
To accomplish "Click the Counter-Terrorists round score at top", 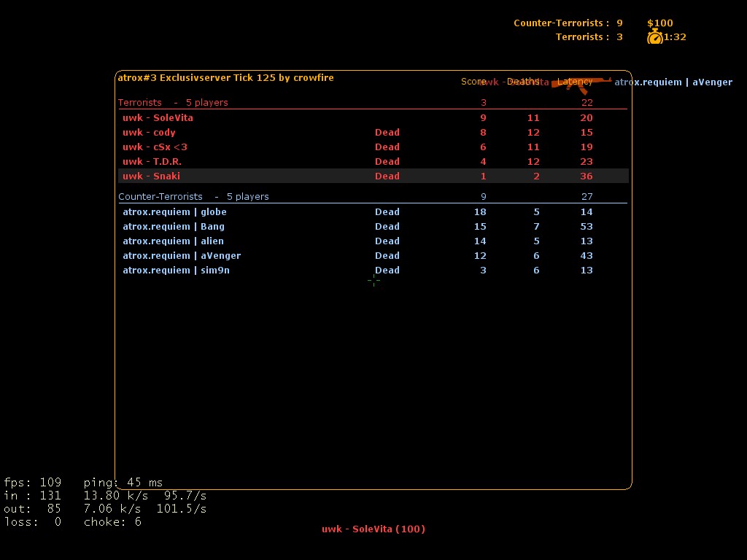I will (x=568, y=23).
